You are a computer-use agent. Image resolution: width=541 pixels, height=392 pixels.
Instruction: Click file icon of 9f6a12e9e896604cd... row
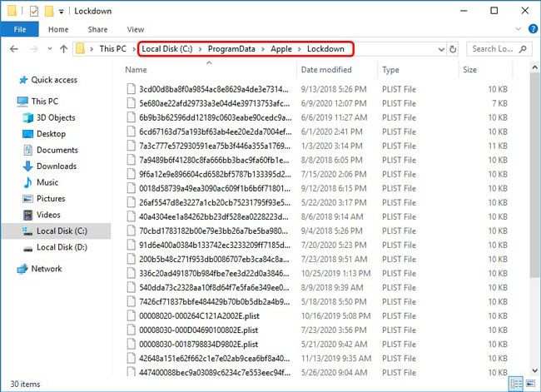tap(132, 174)
